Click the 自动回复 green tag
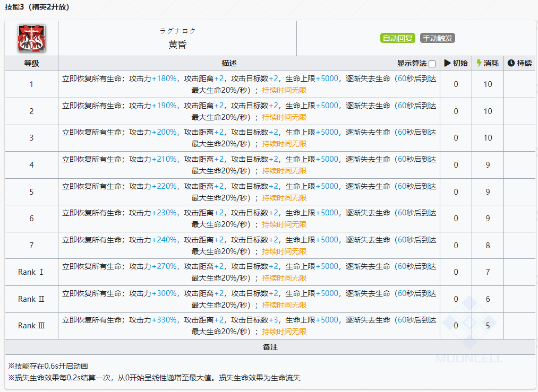The image size is (538, 392). pos(398,38)
